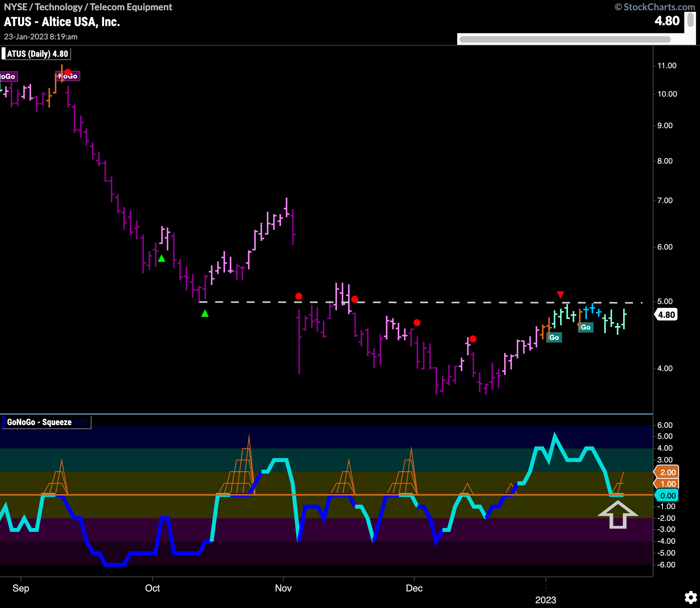Click the red dot marker at the September high

(x=68, y=73)
